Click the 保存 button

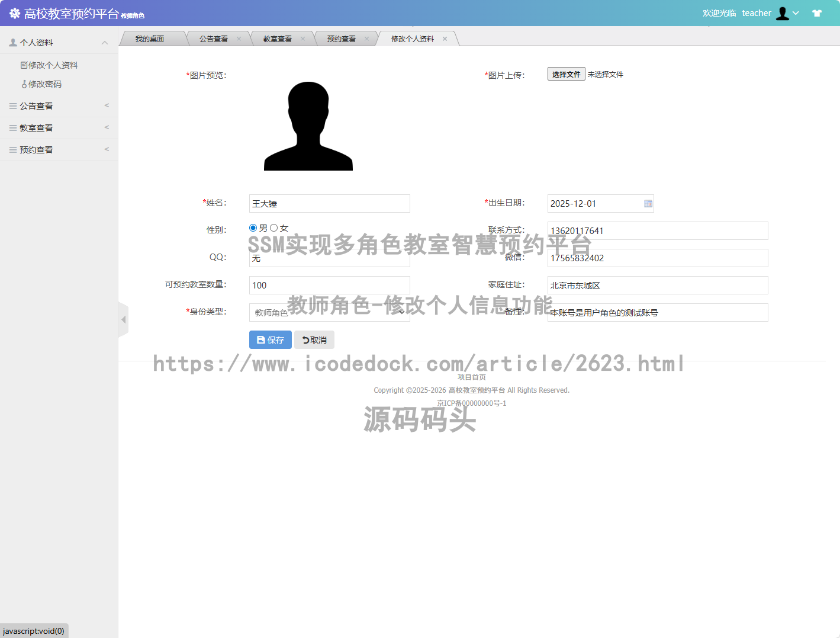(x=270, y=339)
